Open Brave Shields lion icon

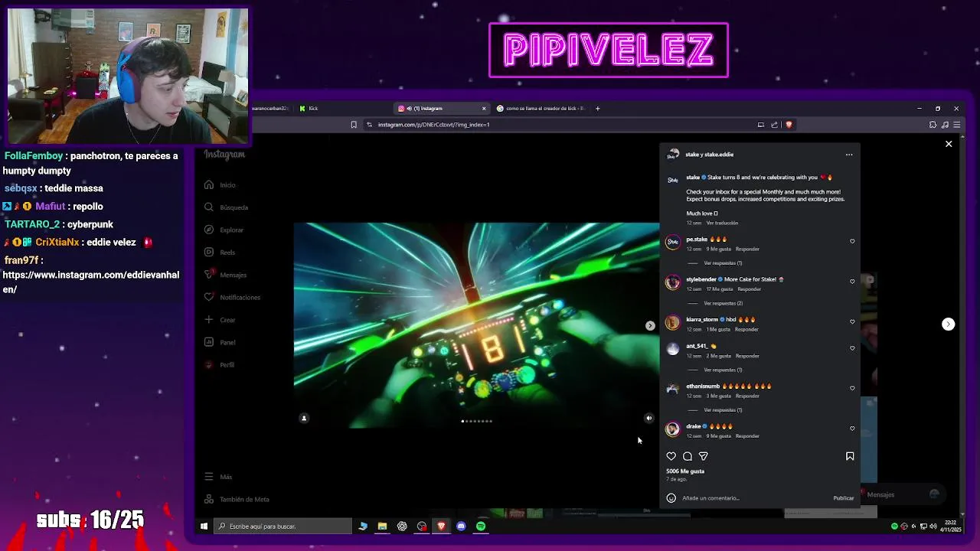pos(789,125)
